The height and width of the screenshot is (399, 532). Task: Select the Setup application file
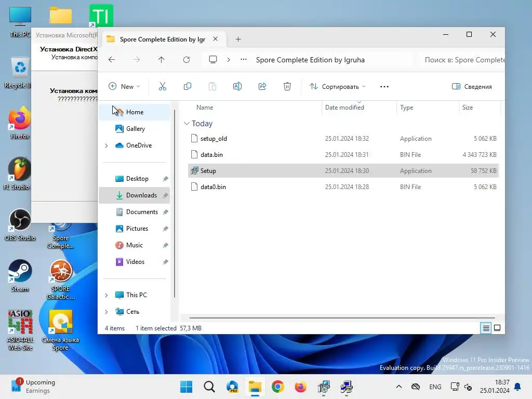[343, 170]
